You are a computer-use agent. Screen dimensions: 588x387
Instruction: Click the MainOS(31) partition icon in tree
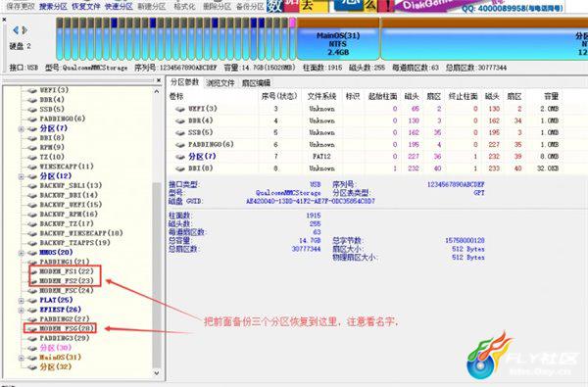33,358
